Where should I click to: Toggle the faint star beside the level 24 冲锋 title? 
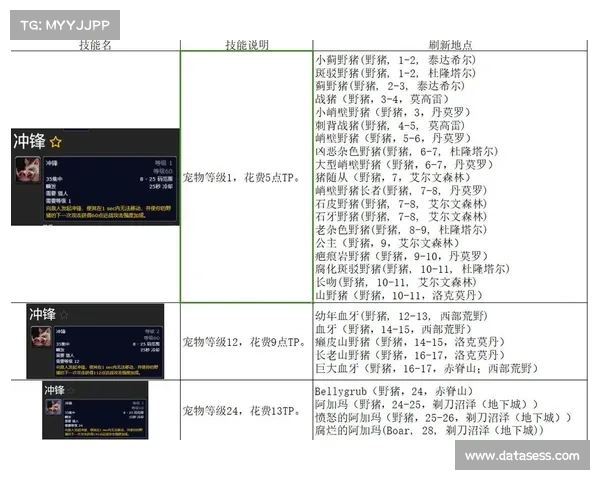pos(71,390)
